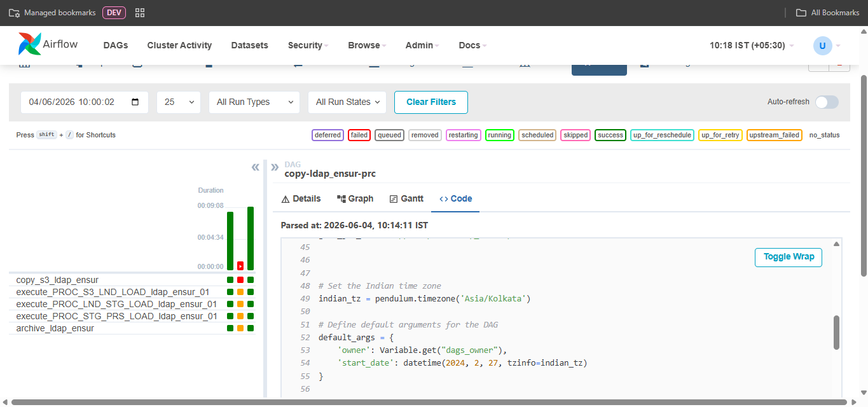Image resolution: width=868 pixels, height=407 pixels.
Task: Select the first successful run's green duration bar
Action: click(230, 241)
